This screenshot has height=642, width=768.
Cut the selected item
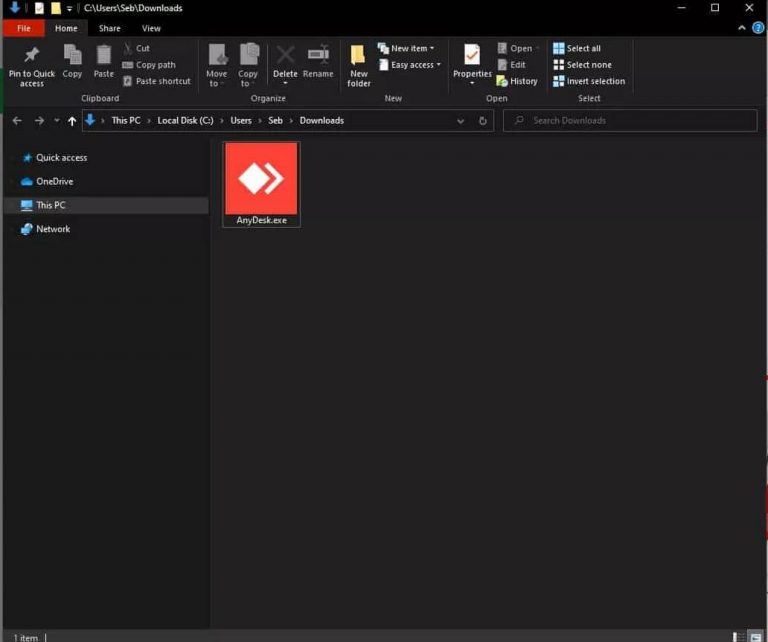[136, 48]
